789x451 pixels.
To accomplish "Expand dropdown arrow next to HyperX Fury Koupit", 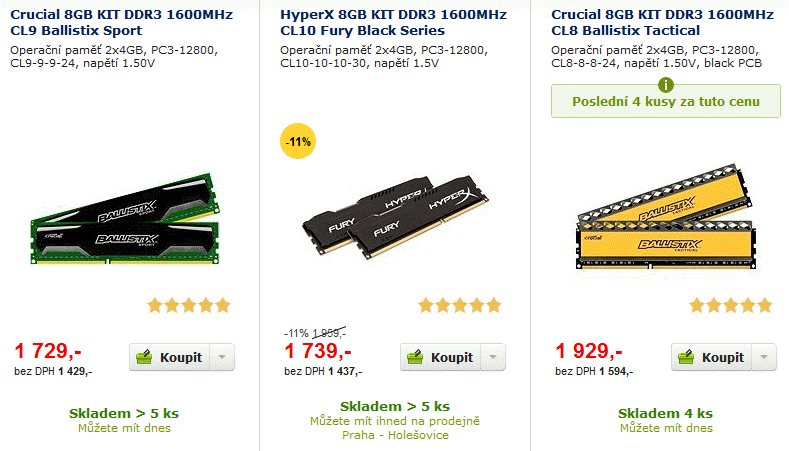I will (x=493, y=357).
